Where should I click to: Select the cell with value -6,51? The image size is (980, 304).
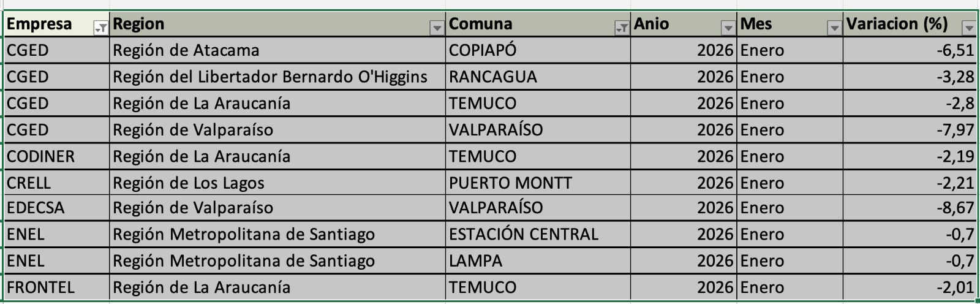click(955, 50)
